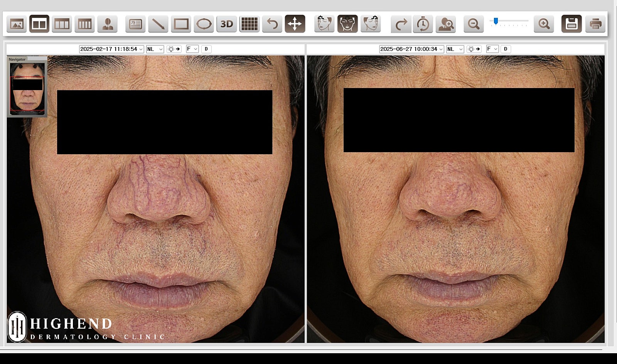Expand the right panel F dropdown
Screen dimensions: 617x364
tap(492, 49)
